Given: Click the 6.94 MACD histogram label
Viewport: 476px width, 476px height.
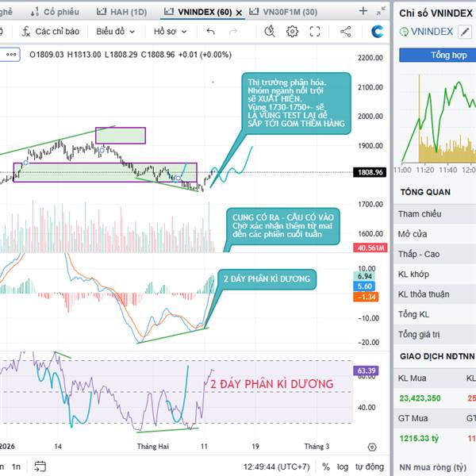Looking at the screenshot, I should (364, 276).
